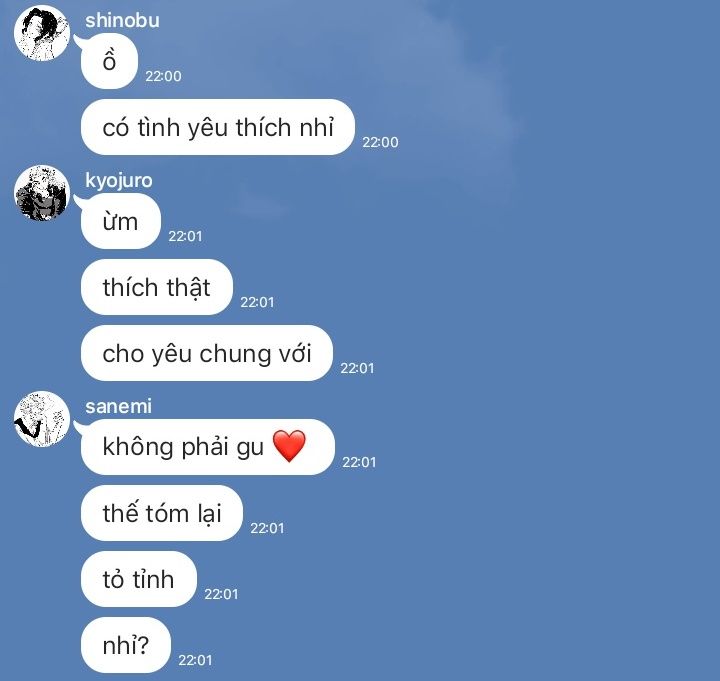The image size is (720, 681).
Task: Select the "ồ" message bubble
Action: point(109,61)
